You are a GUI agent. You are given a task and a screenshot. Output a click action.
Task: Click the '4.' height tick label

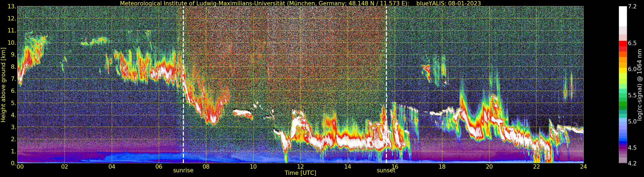(14, 115)
